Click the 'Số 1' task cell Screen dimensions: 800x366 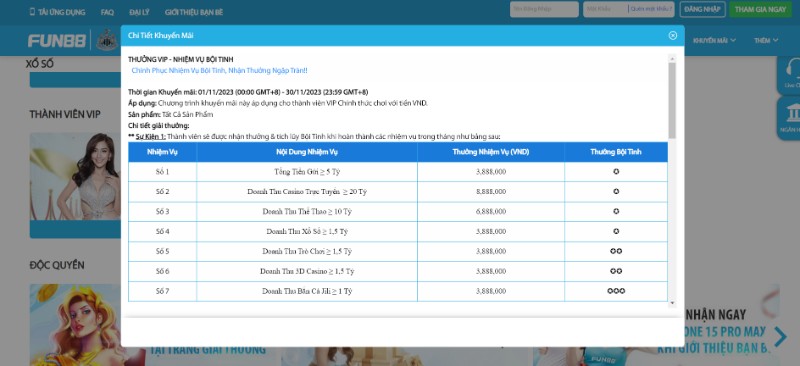point(162,172)
